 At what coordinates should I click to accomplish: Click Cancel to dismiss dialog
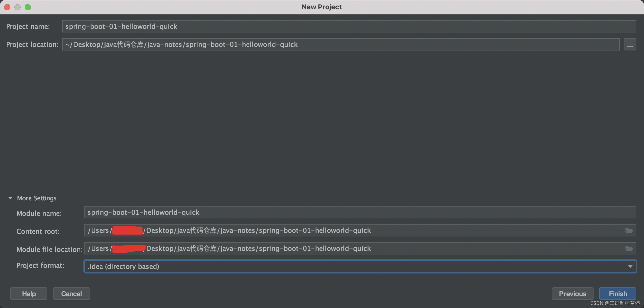coord(72,293)
